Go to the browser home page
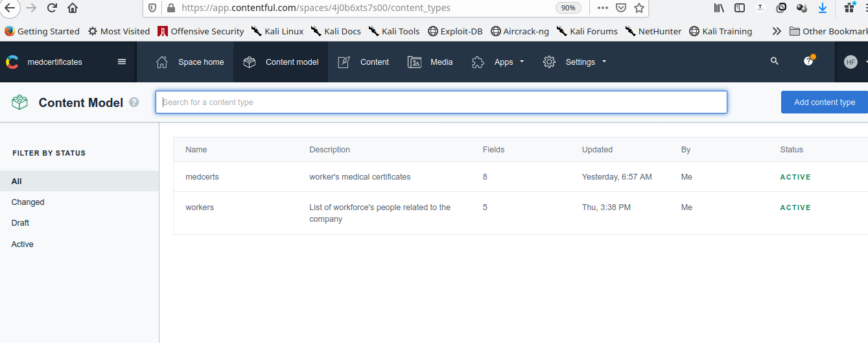The width and height of the screenshot is (868, 343). point(73,8)
